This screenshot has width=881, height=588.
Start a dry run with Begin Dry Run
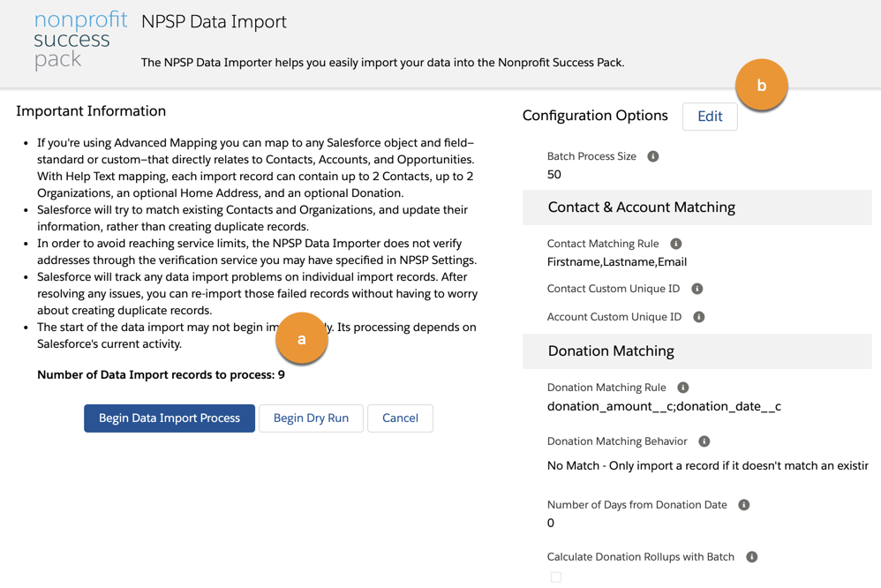tap(311, 418)
